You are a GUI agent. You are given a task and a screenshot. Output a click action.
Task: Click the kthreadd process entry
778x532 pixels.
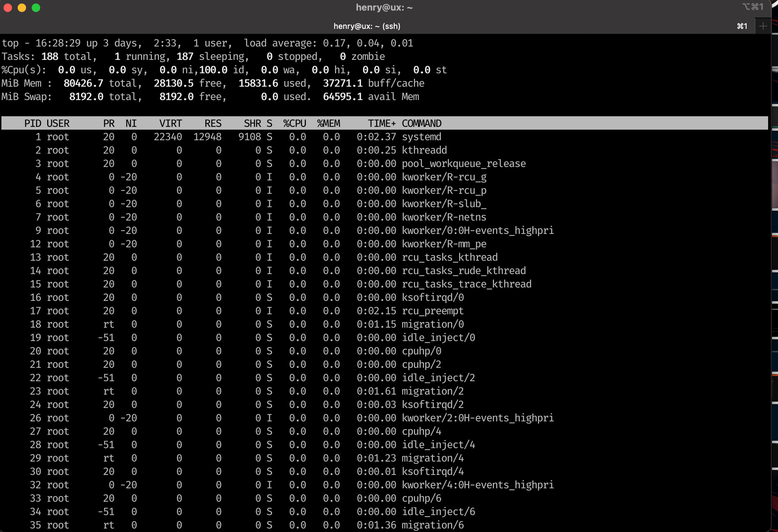(x=424, y=150)
